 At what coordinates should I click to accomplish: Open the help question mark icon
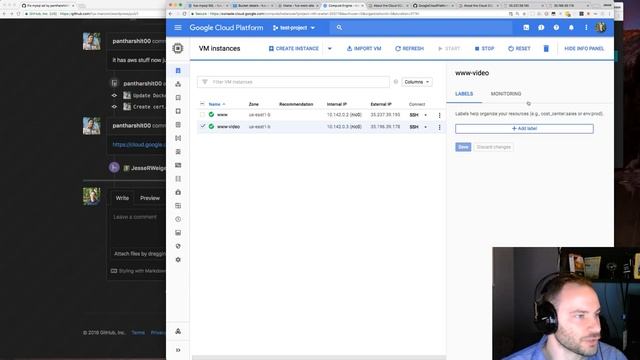556,28
